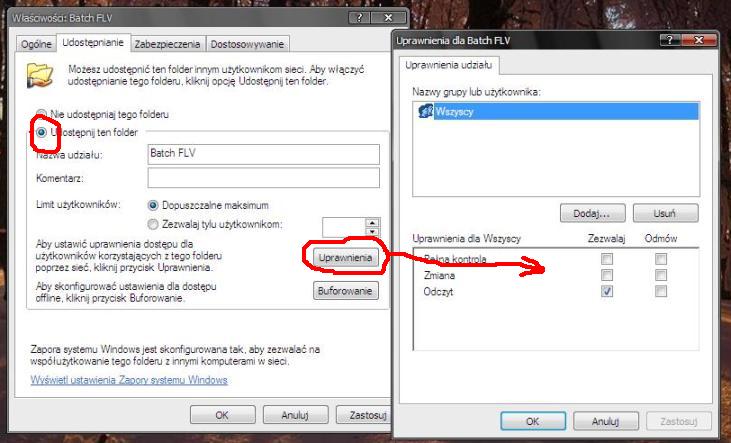Close the Właściwości: Batch FLV window
This screenshot has width=731, height=443.
coord(388,18)
